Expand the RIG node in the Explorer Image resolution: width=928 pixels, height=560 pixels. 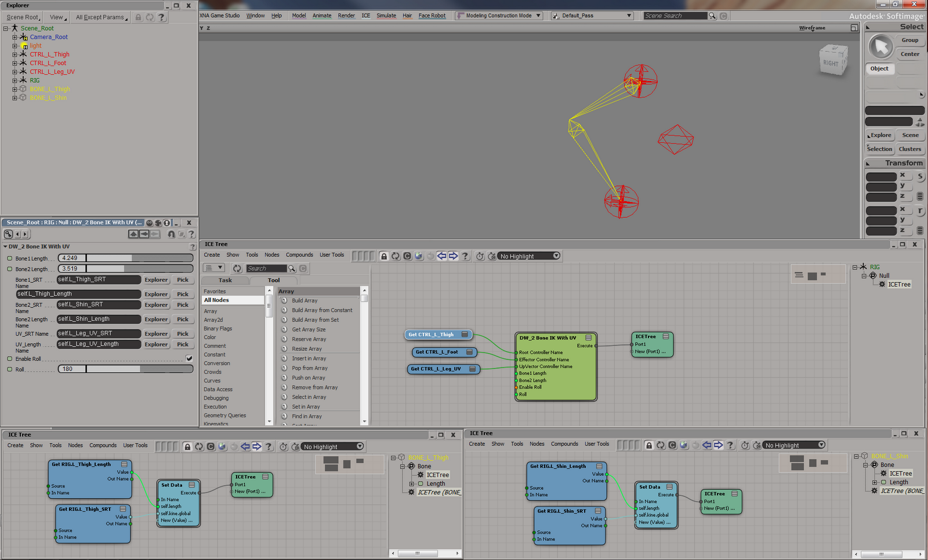pyautogui.click(x=15, y=81)
